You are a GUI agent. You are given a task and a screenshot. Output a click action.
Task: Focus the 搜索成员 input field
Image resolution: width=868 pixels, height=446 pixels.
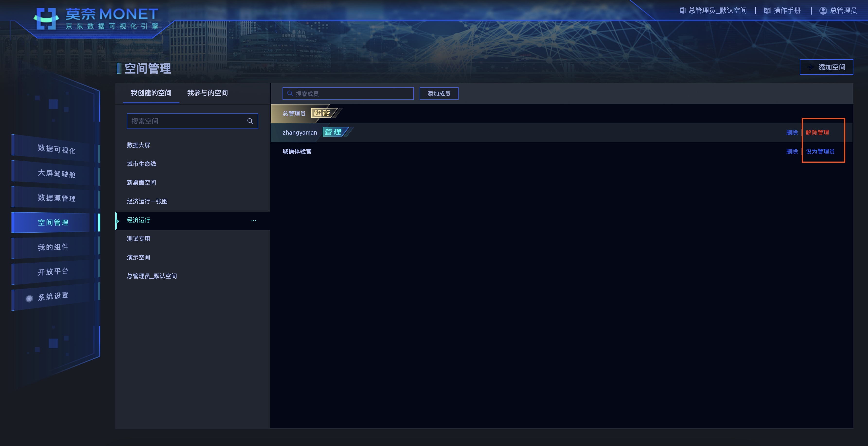pyautogui.click(x=348, y=94)
